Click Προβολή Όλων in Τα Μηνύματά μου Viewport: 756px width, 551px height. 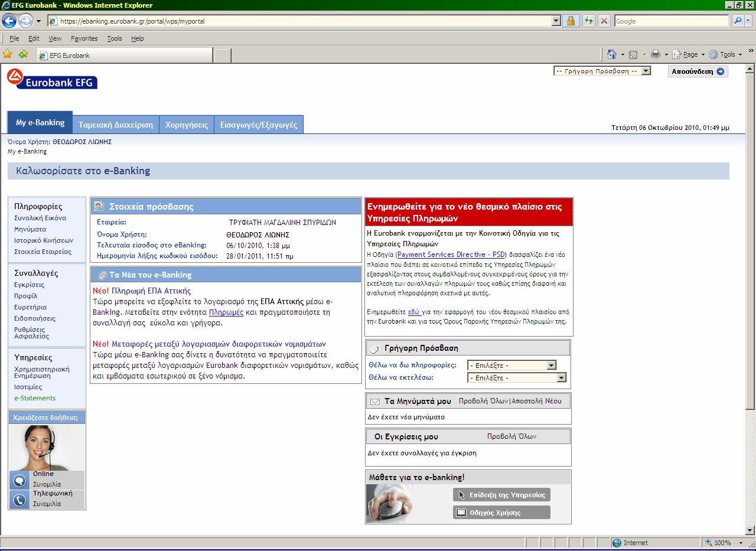(484, 401)
